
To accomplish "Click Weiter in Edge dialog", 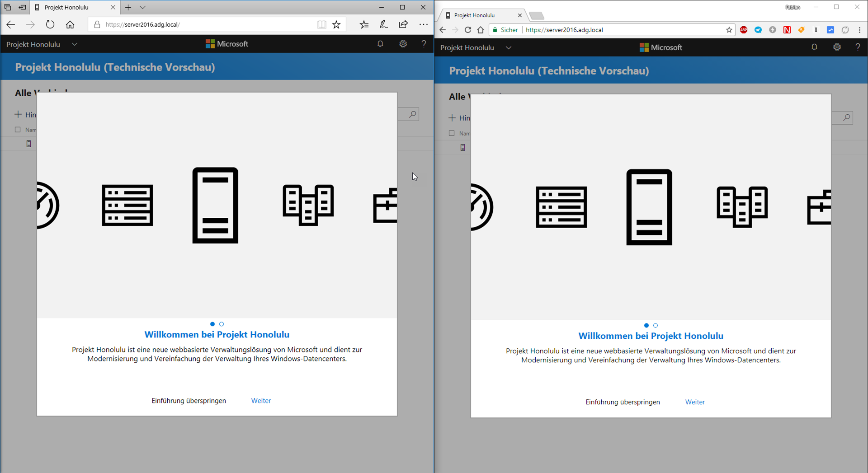I will pyautogui.click(x=261, y=401).
